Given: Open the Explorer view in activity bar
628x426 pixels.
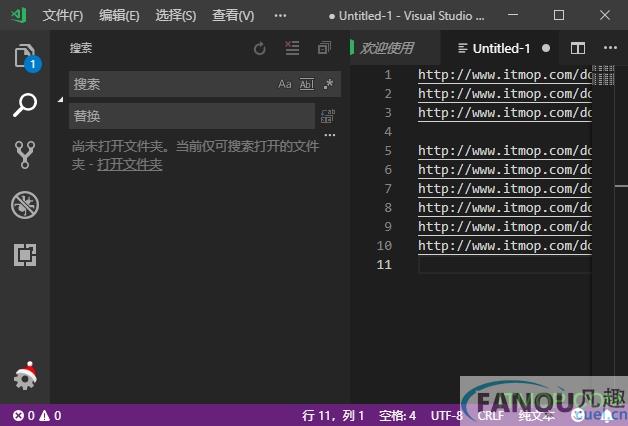Looking at the screenshot, I should click(24, 56).
